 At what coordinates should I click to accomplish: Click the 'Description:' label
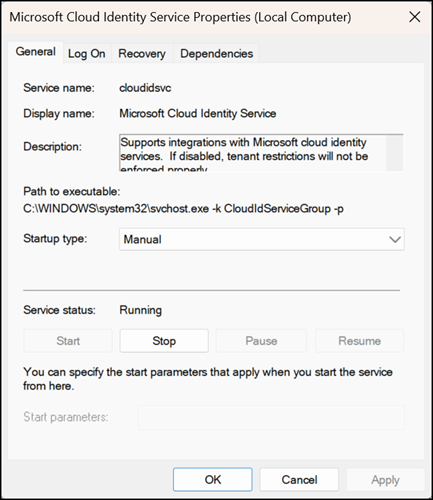tap(52, 147)
